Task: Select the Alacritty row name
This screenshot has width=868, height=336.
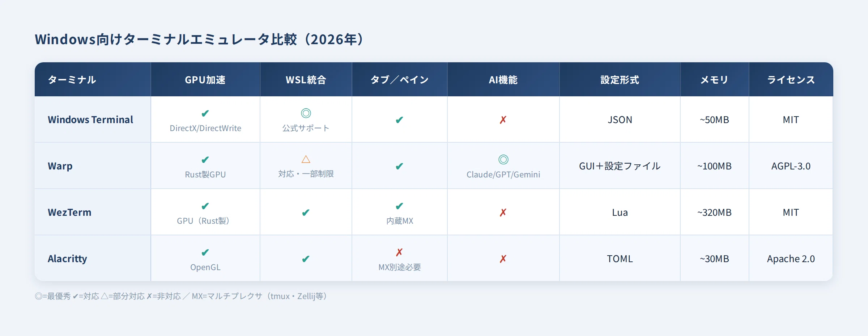Action: click(67, 259)
